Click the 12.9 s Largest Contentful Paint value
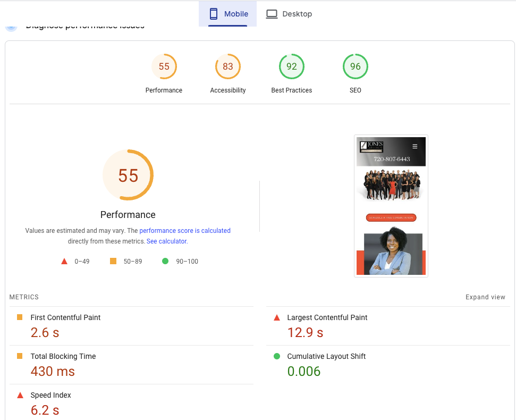This screenshot has height=420, width=516. pyautogui.click(x=305, y=333)
